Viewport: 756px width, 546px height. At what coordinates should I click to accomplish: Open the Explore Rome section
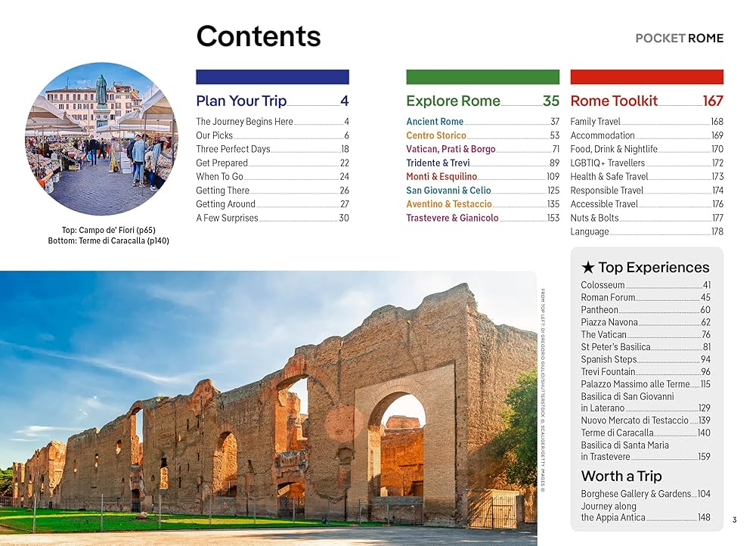pos(454,101)
